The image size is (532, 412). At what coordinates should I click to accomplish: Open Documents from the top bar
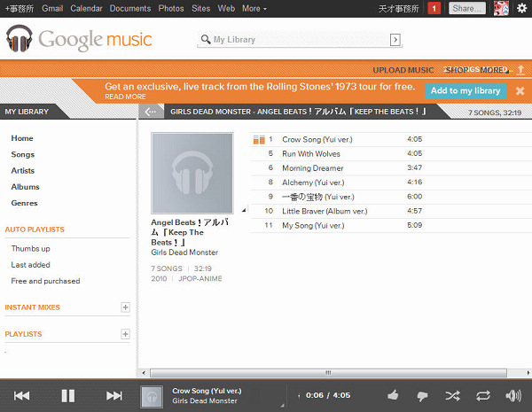(130, 9)
